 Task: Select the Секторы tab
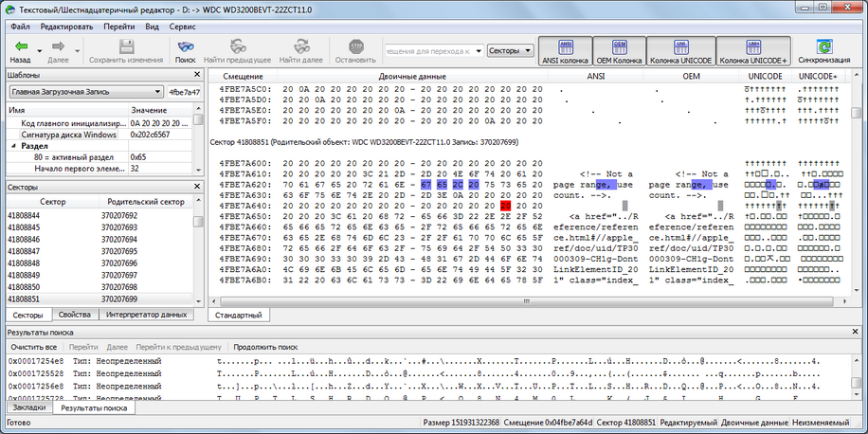[27, 315]
